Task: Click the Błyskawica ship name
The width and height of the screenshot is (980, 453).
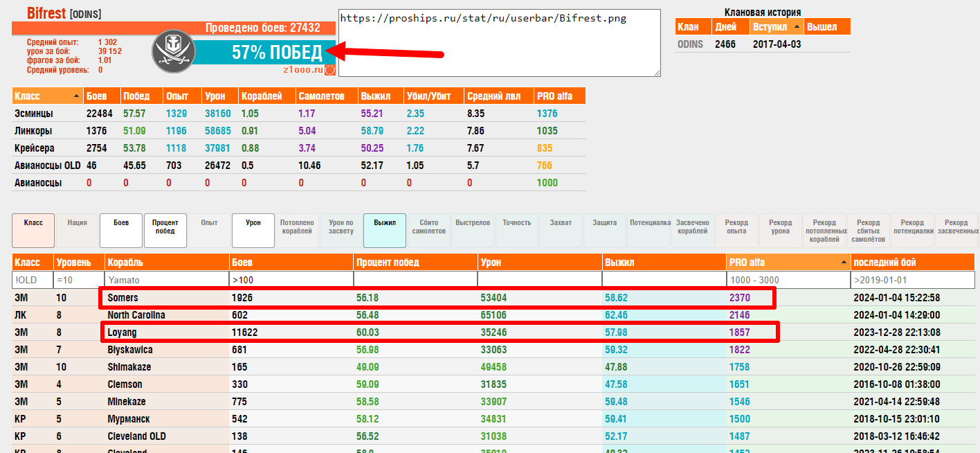Action: pos(130,350)
